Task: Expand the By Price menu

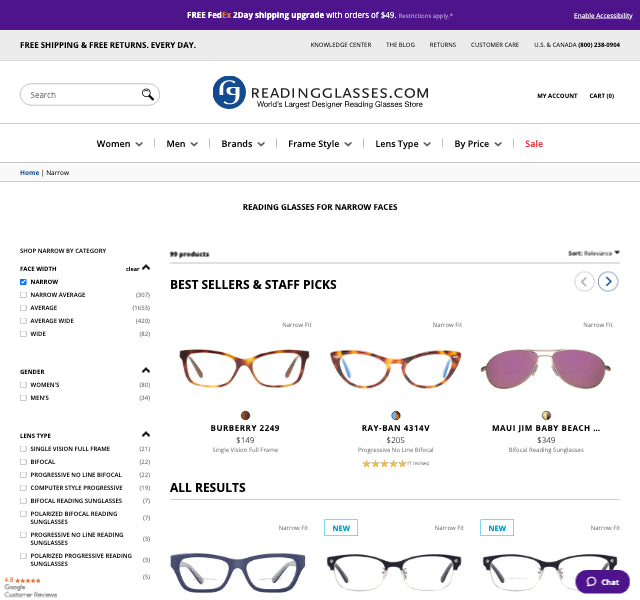Action: click(x=478, y=144)
